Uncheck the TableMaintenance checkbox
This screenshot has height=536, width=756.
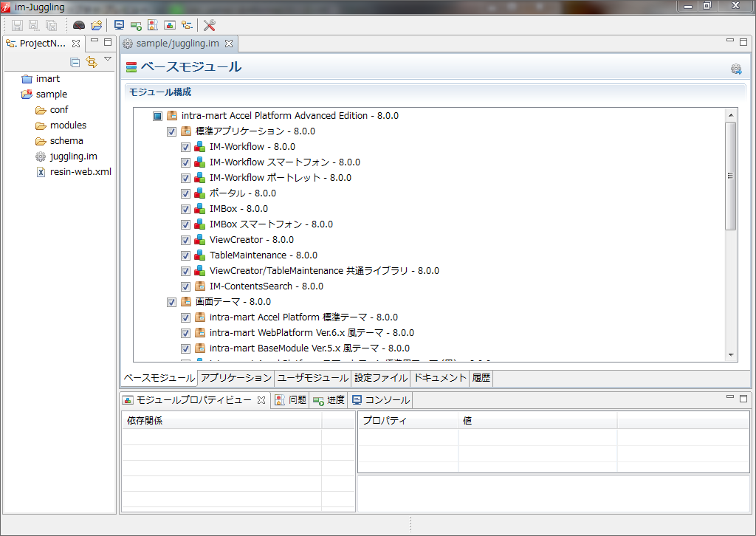pos(185,255)
